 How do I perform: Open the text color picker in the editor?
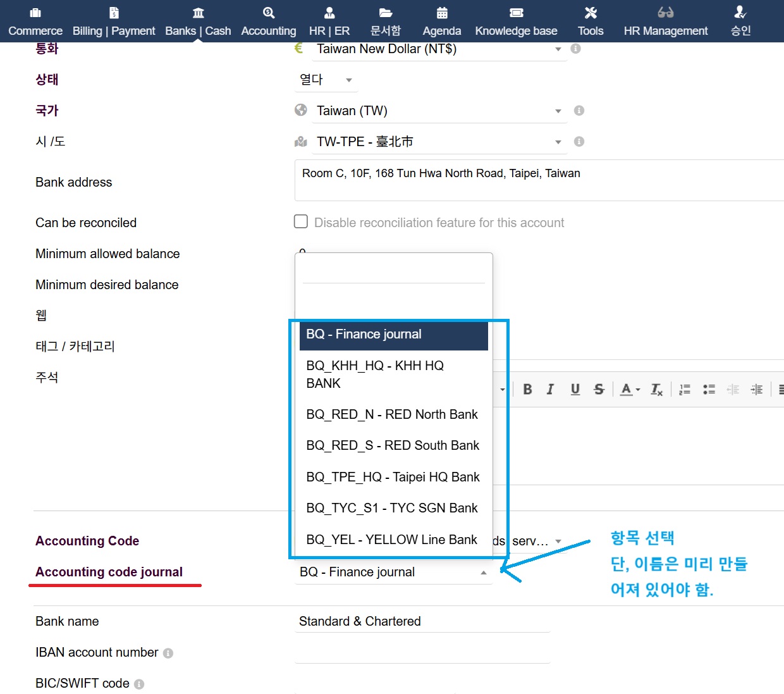click(630, 390)
